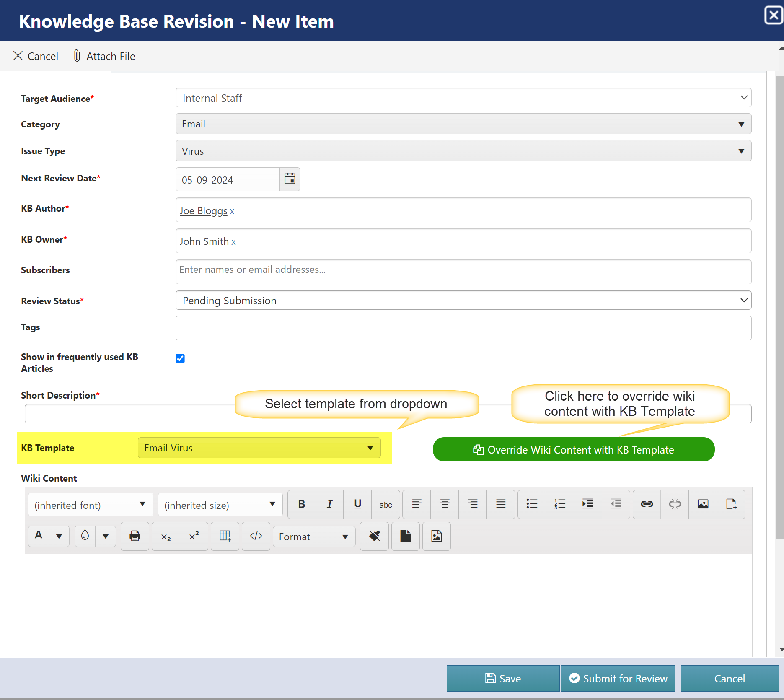Open the font color picker dropdown arrow

(59, 537)
